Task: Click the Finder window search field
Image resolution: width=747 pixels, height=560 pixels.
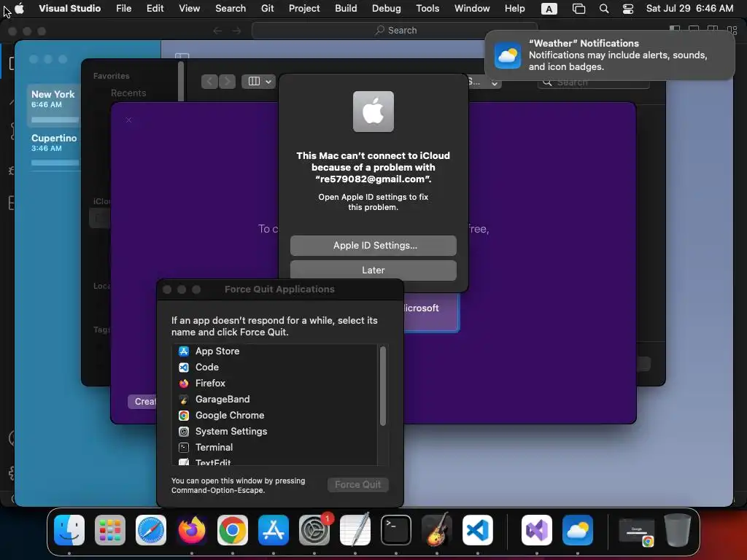Action: point(594,82)
